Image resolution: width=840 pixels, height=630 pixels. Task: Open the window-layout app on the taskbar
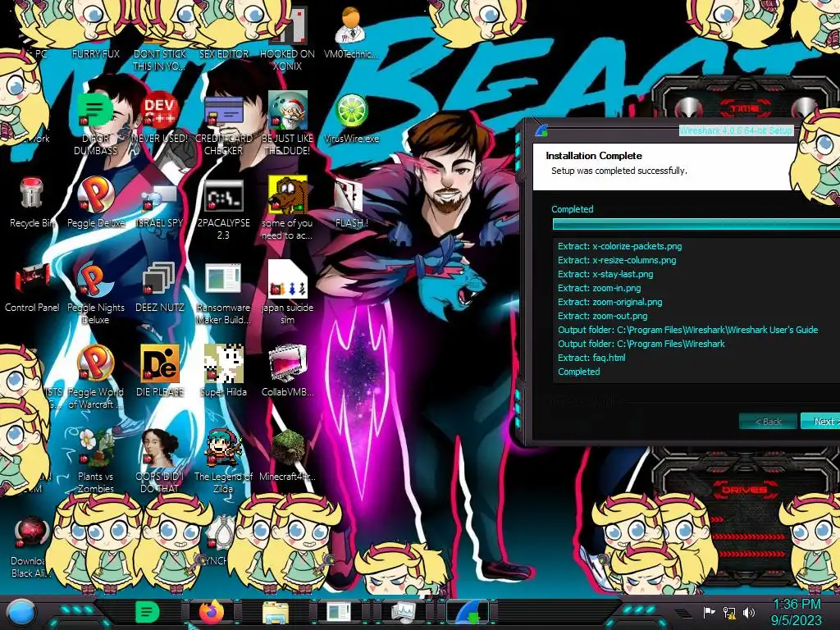click(x=339, y=612)
